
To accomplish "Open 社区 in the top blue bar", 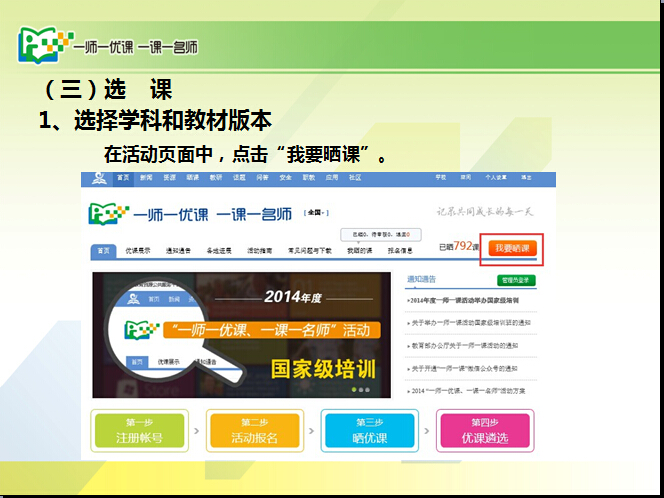I will (355, 178).
